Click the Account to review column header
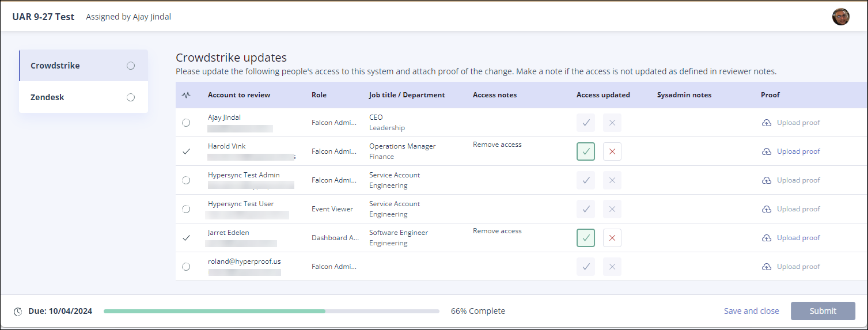Screen dimensions: 868x330 [239, 95]
